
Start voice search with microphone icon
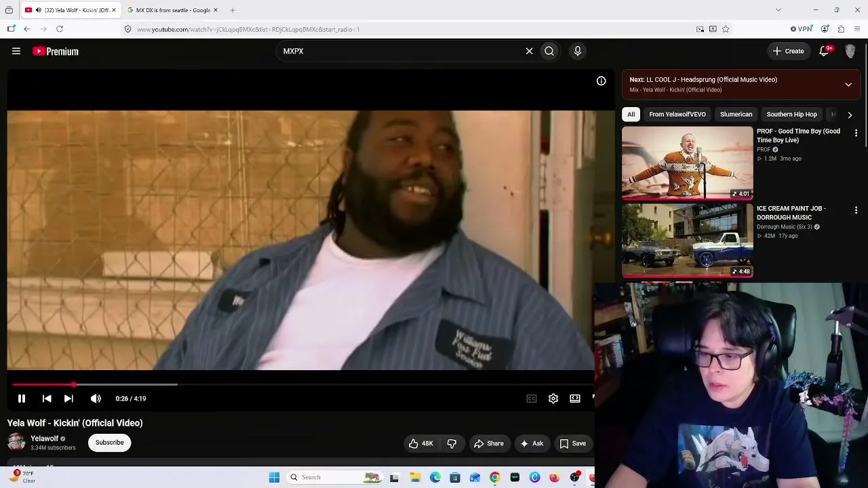point(578,51)
